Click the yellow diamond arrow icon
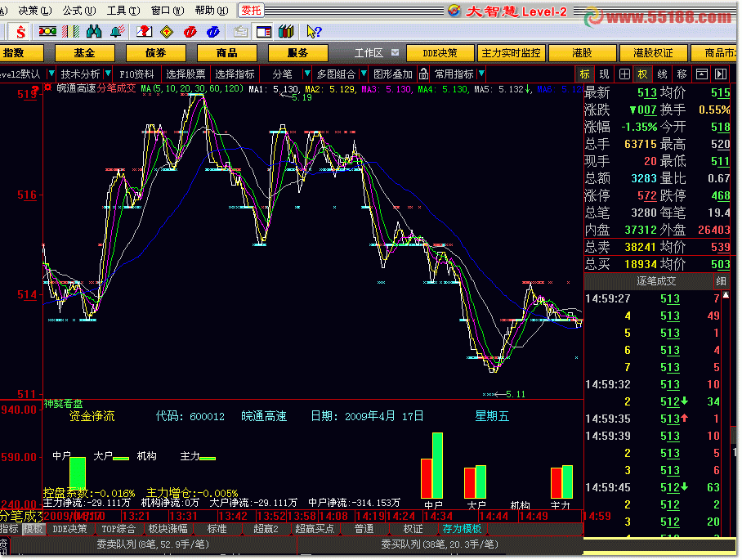 [167, 32]
